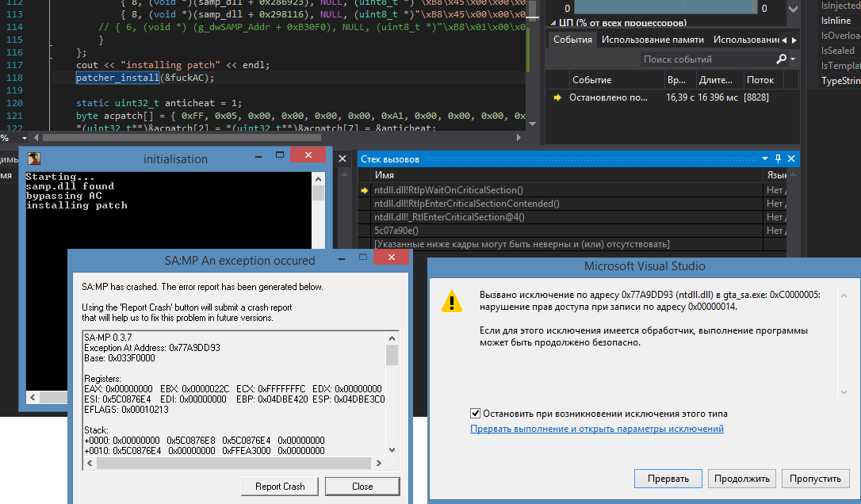This screenshot has height=504, width=861.
Task: Click right arrow of SA:MP report horizontal scrollbar
Action: tap(379, 464)
